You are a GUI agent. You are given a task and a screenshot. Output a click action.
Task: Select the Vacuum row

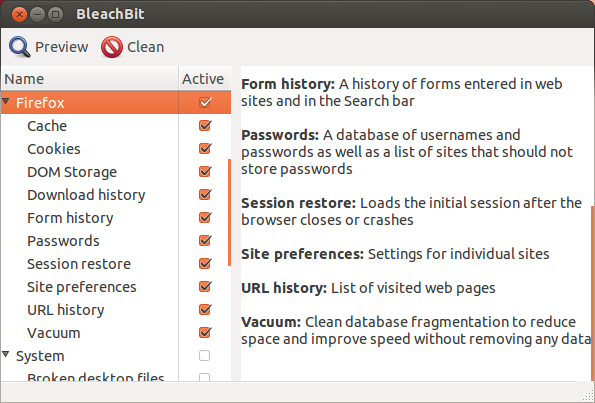116,333
